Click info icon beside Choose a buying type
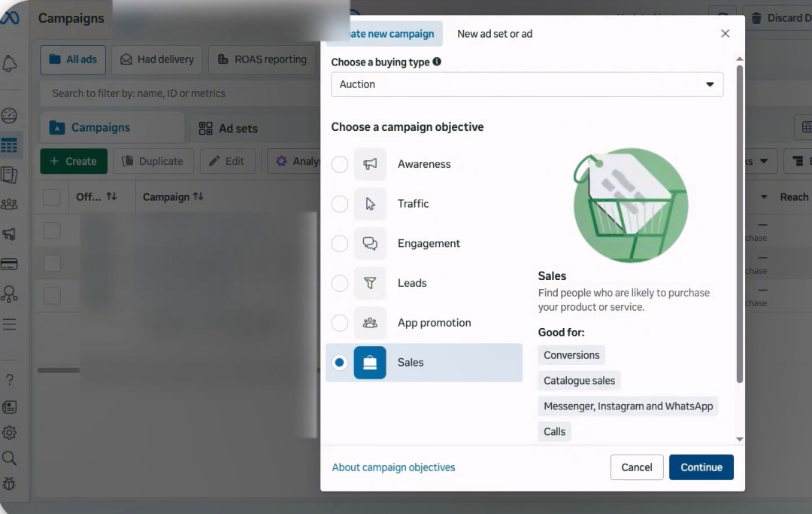Screen dimensions: 812x514 pyautogui.click(x=437, y=62)
